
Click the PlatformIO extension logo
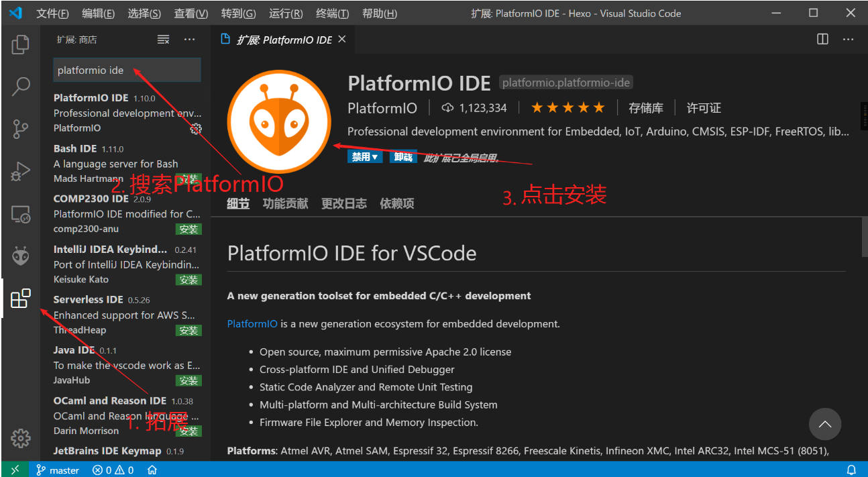point(279,121)
